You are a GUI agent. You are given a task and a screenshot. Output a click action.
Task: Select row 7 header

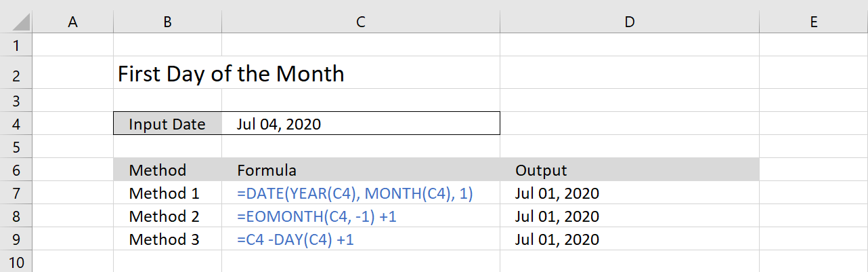[16, 193]
